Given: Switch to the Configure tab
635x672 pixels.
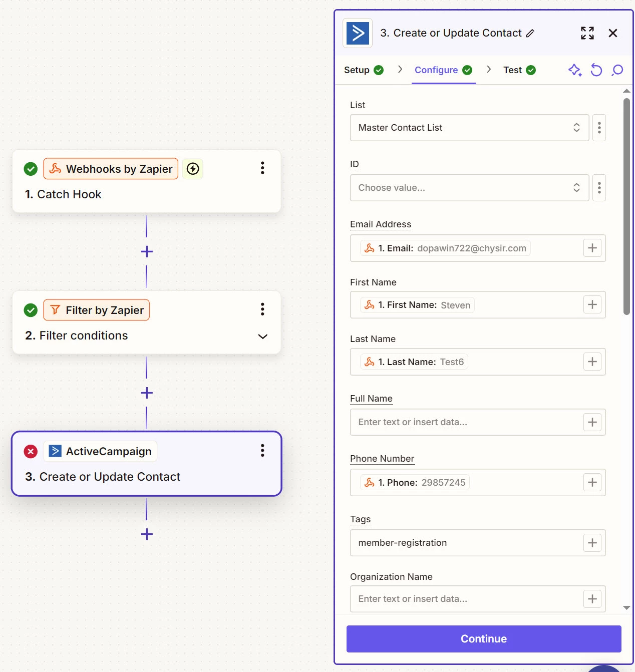Looking at the screenshot, I should (443, 70).
